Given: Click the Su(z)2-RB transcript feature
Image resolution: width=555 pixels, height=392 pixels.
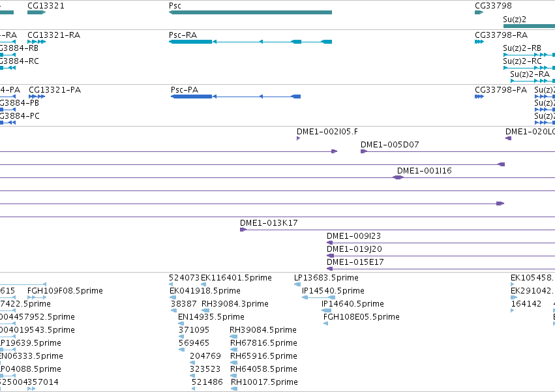Looking at the screenshot, I should [529, 55].
